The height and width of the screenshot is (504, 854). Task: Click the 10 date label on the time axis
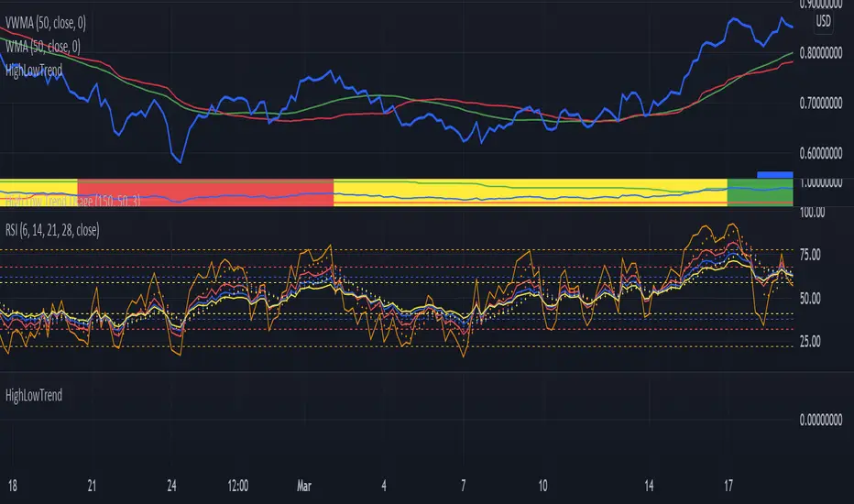pos(542,486)
